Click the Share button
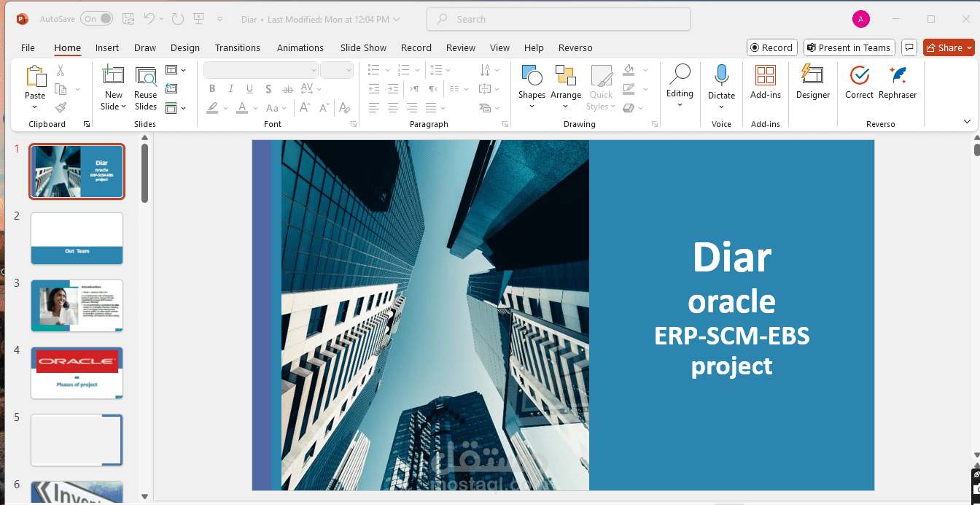The image size is (980, 505). pyautogui.click(x=949, y=47)
